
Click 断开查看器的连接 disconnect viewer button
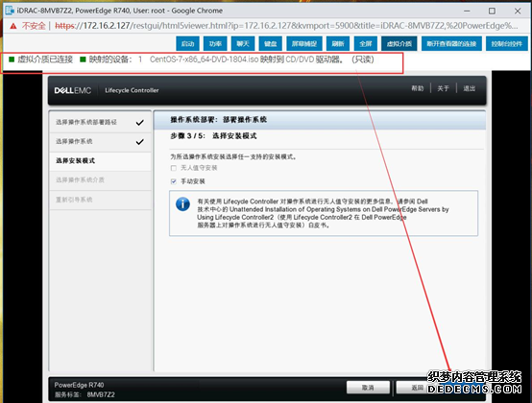click(451, 44)
